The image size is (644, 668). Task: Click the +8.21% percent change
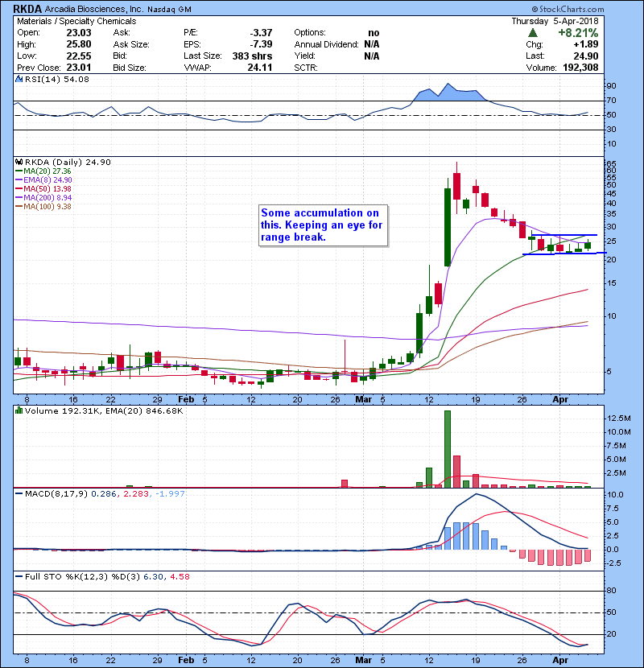click(x=578, y=33)
